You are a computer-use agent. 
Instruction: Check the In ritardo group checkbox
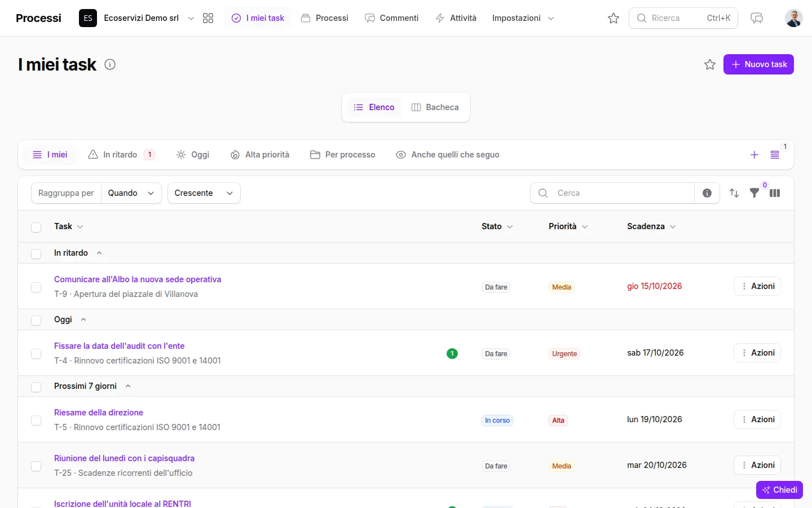point(36,253)
